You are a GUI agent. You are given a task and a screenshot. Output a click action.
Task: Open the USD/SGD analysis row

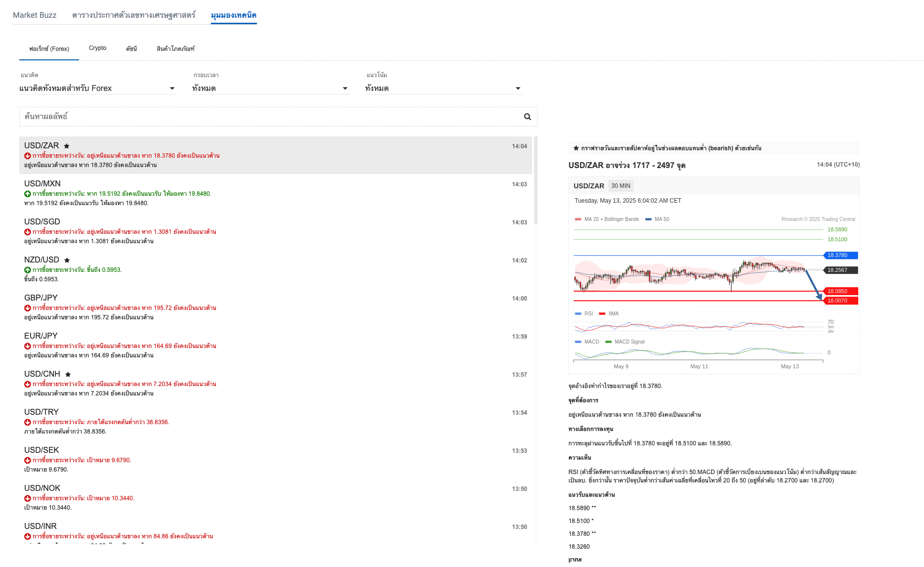click(x=276, y=231)
